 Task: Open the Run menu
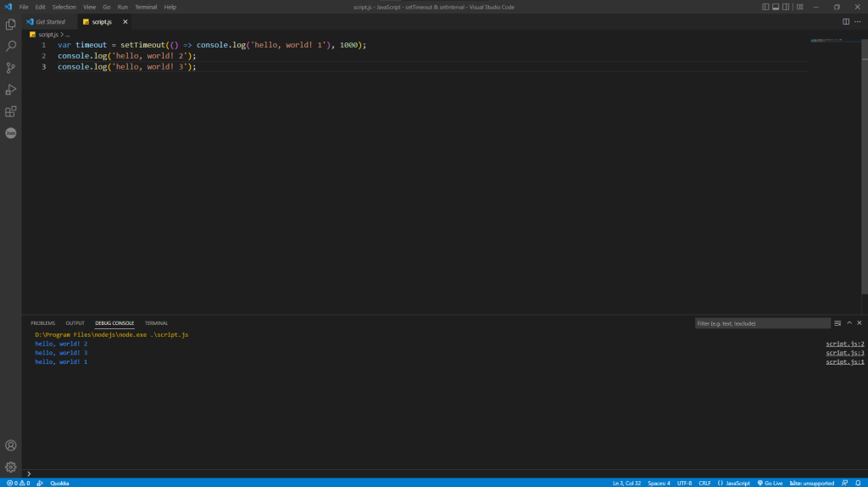[122, 7]
